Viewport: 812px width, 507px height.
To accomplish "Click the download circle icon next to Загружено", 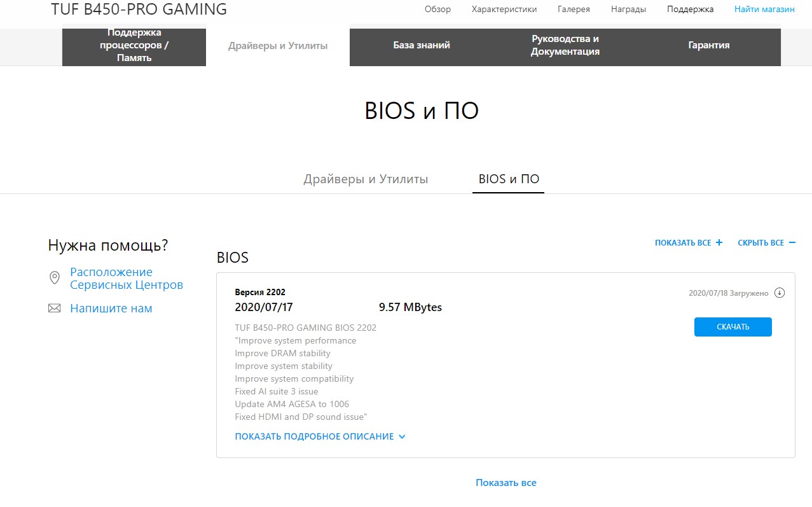I will point(780,293).
